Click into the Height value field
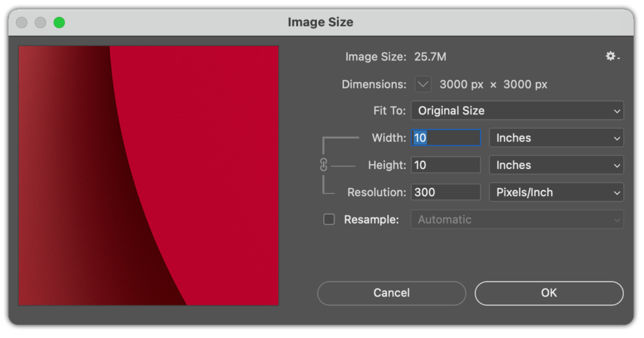The height and width of the screenshot is (338, 644). (x=446, y=165)
